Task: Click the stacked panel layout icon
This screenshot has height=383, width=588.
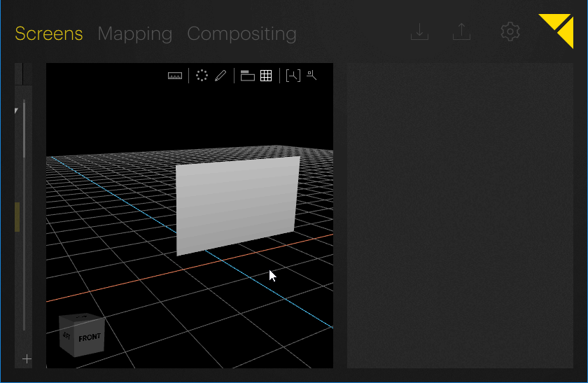Action: (247, 76)
